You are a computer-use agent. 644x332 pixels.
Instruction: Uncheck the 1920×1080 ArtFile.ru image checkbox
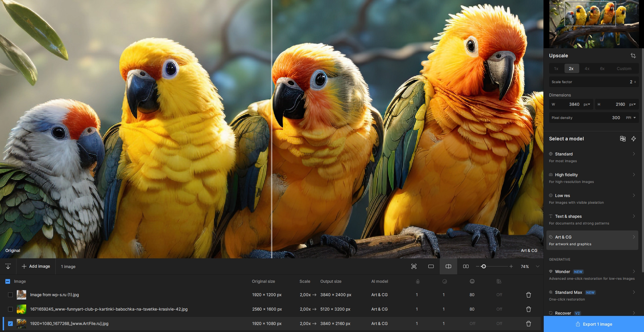pos(10,324)
